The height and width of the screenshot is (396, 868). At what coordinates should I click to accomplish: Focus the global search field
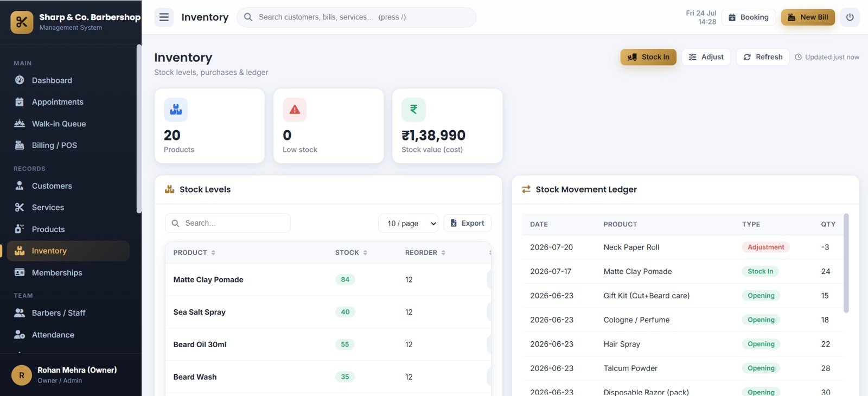pyautogui.click(x=356, y=17)
